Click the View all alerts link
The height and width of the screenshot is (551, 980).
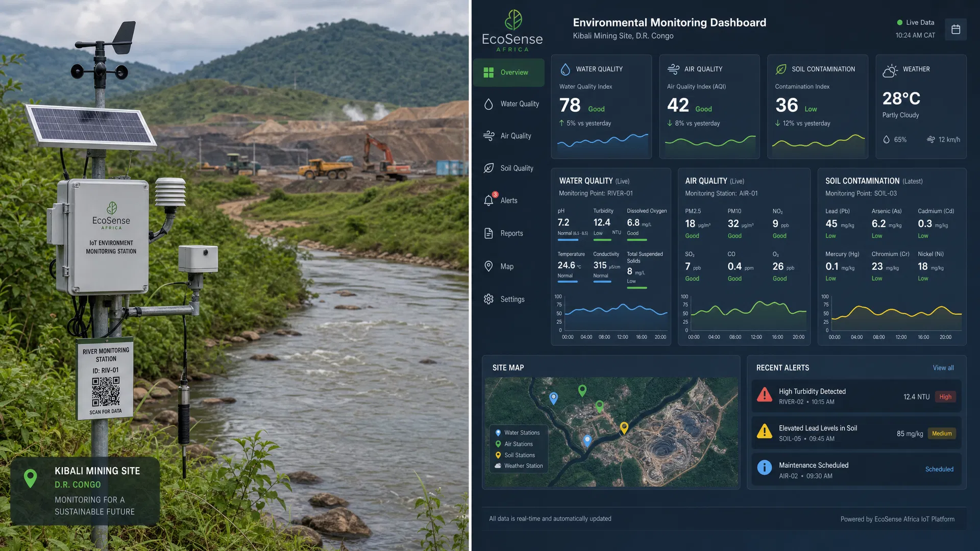(x=943, y=368)
